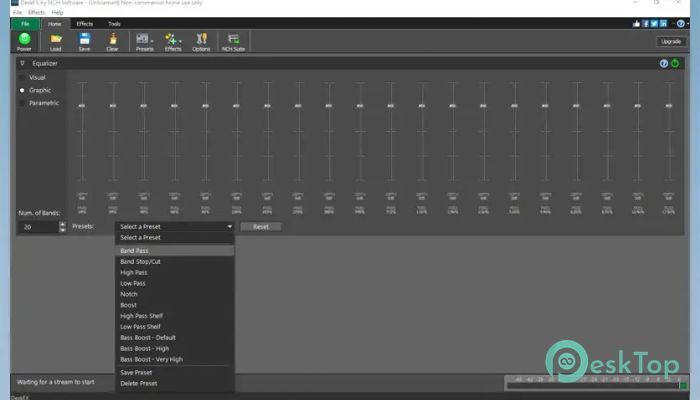The image size is (700, 400).
Task: Click the thumbs-up like icon
Action: (x=636, y=24)
